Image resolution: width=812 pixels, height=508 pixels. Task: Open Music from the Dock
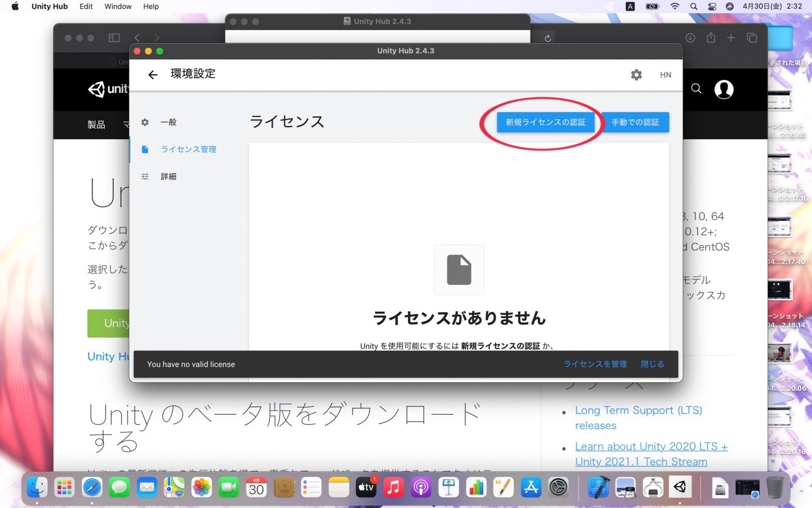pos(394,487)
